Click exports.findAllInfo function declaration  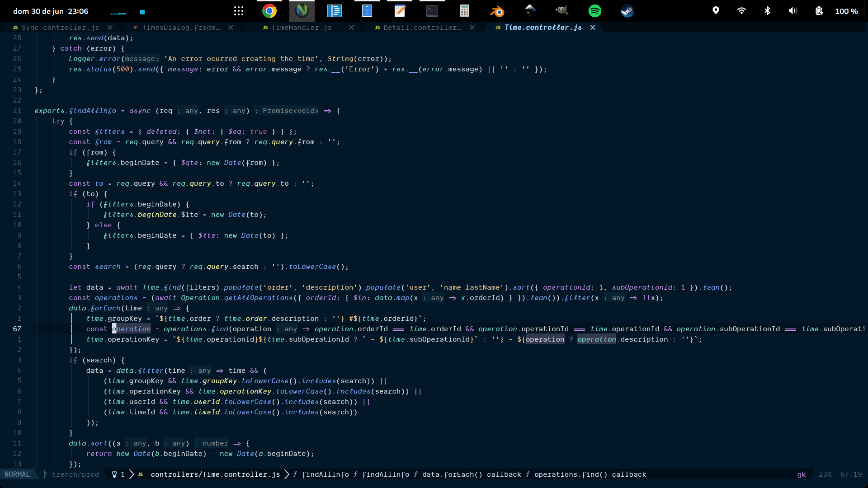[x=75, y=111]
